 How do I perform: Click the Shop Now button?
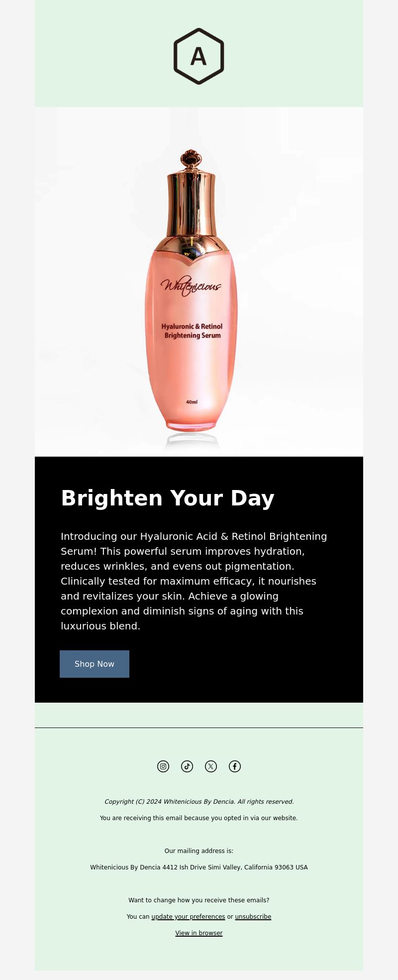point(95,664)
